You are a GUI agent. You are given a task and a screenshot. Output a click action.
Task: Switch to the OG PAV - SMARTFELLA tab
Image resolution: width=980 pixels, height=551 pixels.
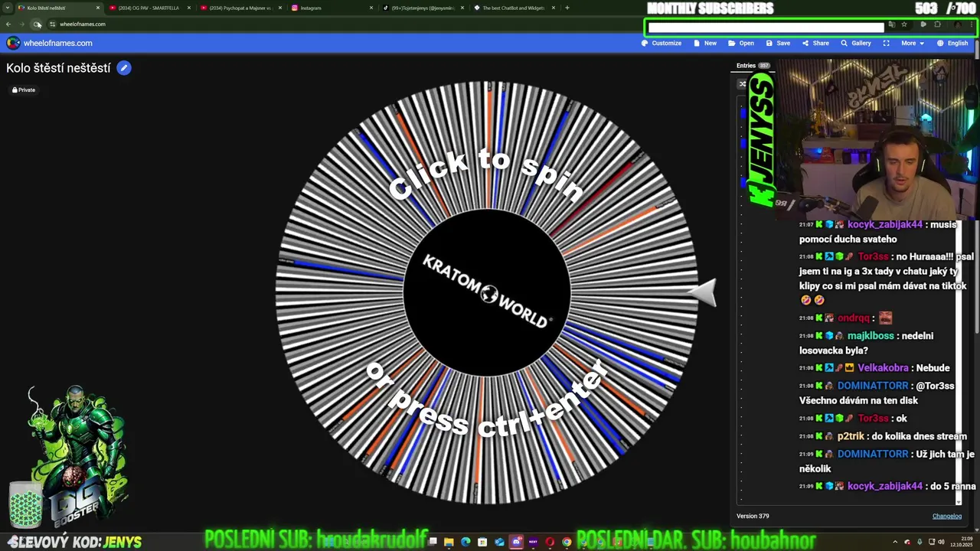pyautogui.click(x=149, y=8)
